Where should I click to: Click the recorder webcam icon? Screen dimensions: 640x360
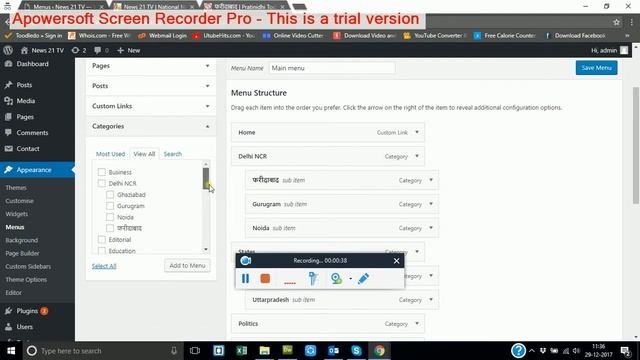coord(336,278)
